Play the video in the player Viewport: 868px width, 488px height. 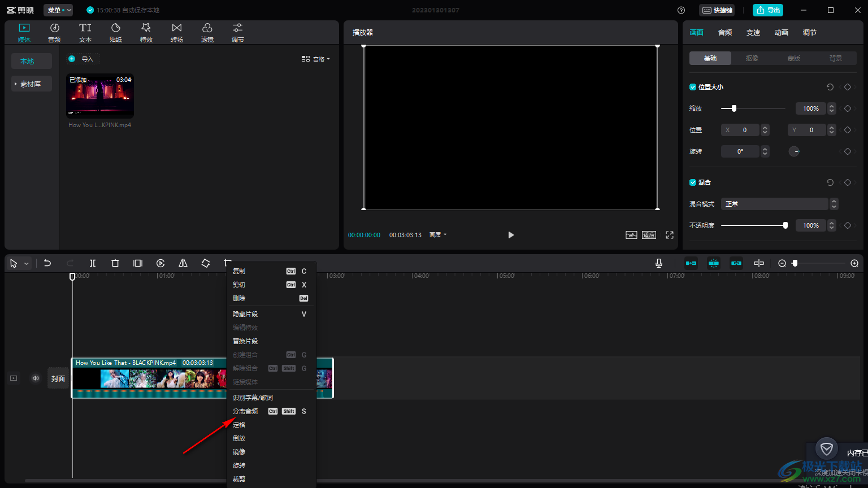click(511, 235)
